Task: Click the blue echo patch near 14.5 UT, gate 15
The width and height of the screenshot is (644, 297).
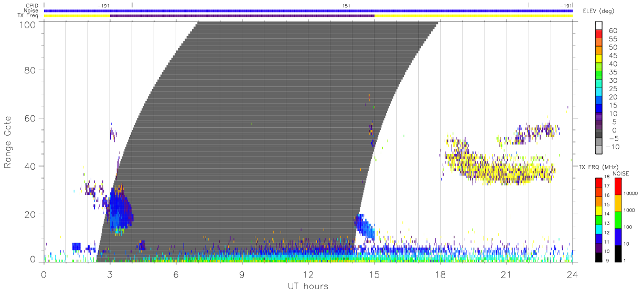Action: click(364, 227)
